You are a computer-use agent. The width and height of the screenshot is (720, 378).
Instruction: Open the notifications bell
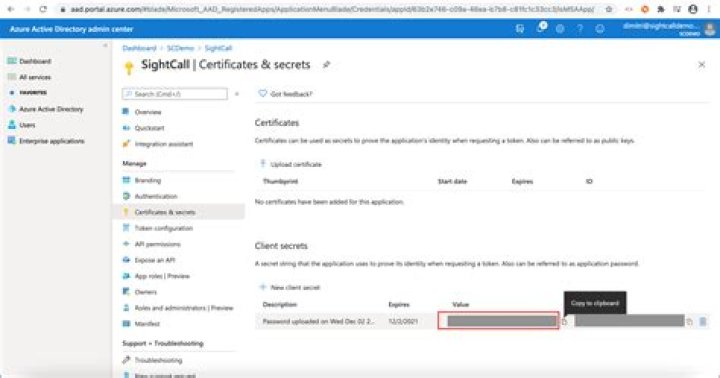click(541, 28)
